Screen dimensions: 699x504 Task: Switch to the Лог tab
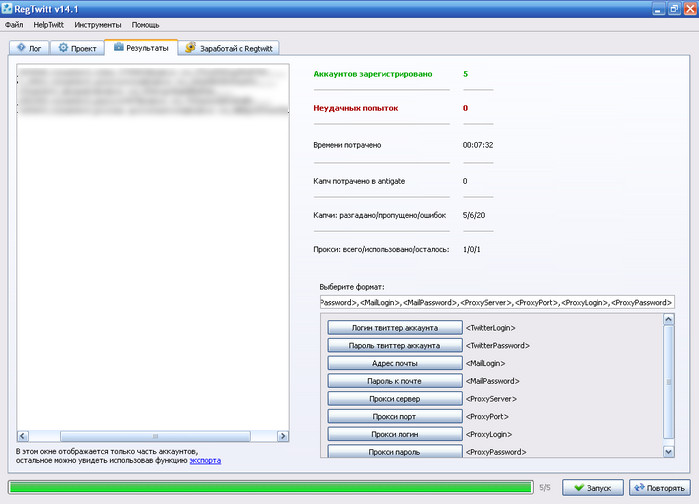[29, 48]
